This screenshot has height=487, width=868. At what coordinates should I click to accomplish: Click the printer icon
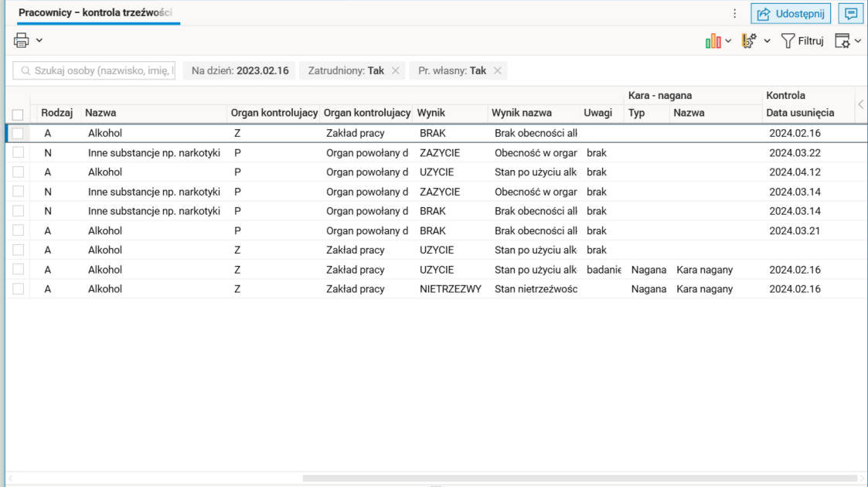pos(21,40)
